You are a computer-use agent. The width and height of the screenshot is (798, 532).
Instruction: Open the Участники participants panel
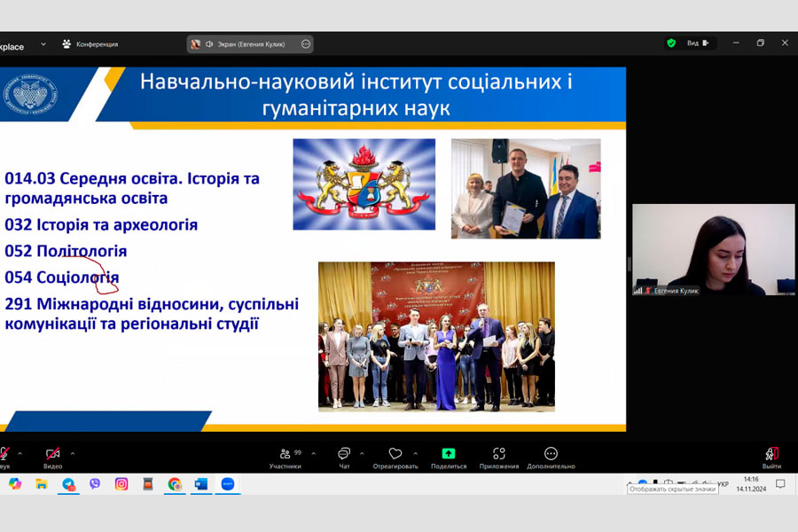(285, 458)
